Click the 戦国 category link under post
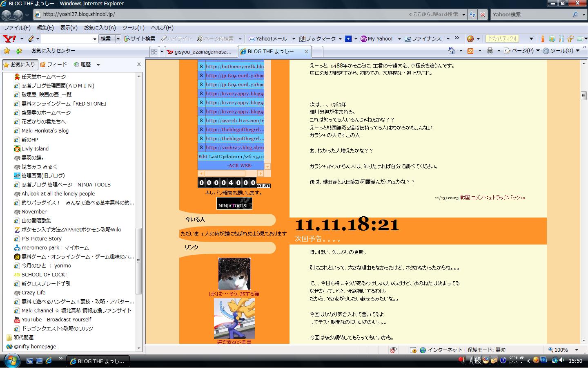This screenshot has width=588, height=368. [x=465, y=197]
